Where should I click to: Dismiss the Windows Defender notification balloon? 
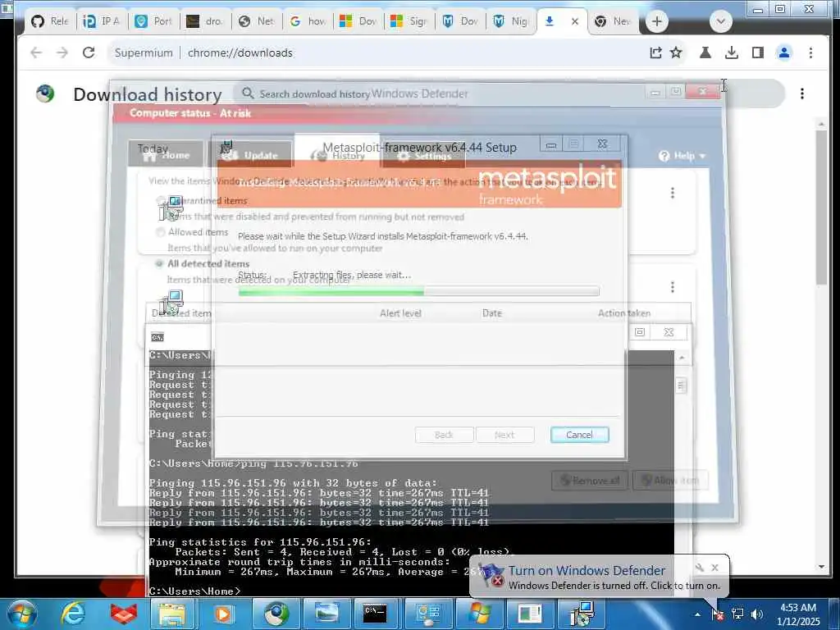click(x=714, y=568)
